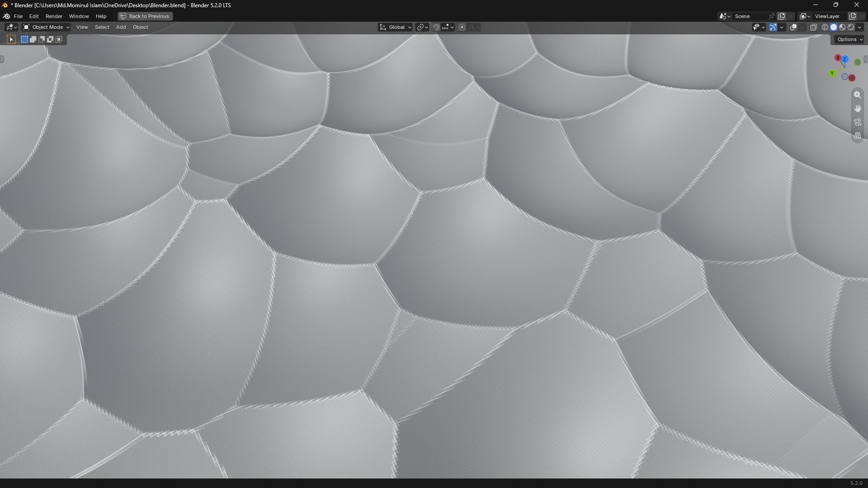
Task: Choose the Set new selection mode icon
Action: pyautogui.click(x=24, y=40)
